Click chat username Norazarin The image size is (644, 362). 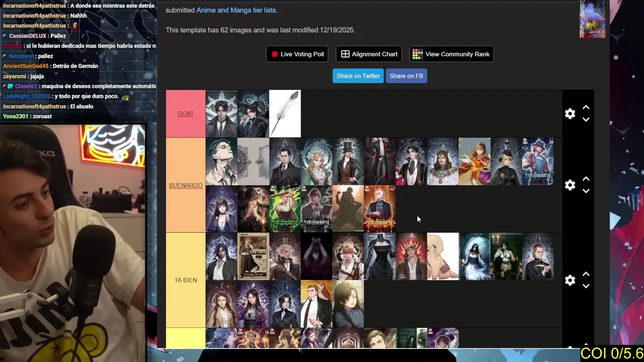click(21, 56)
